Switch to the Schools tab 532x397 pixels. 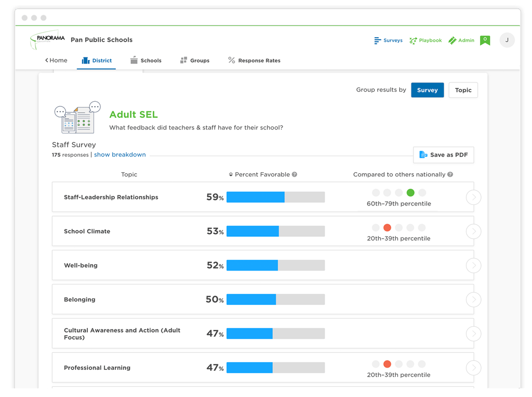point(146,60)
